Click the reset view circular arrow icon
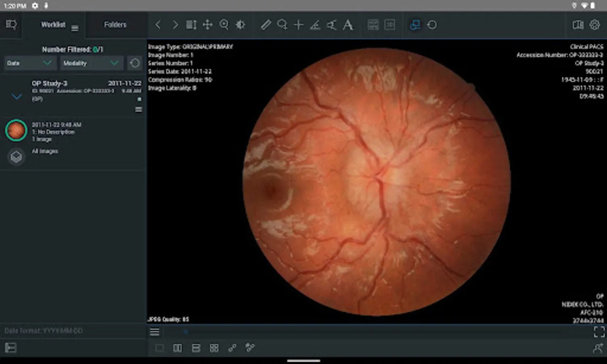 tap(432, 25)
